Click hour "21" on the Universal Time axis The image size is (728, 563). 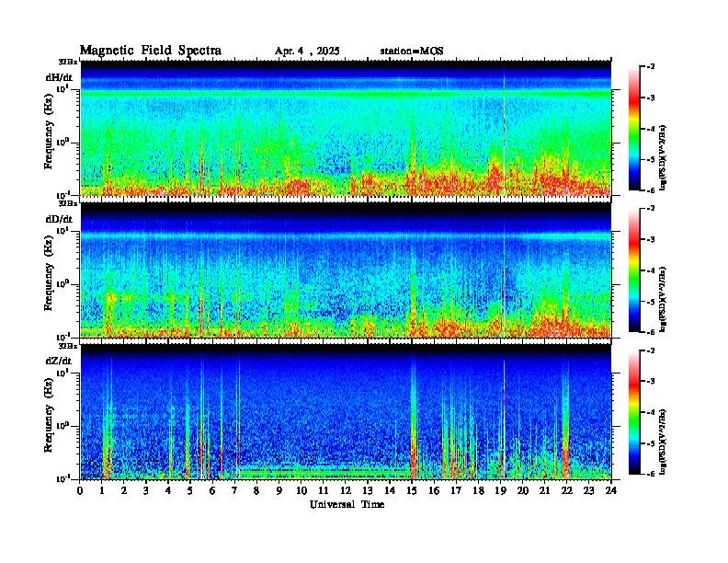544,490
